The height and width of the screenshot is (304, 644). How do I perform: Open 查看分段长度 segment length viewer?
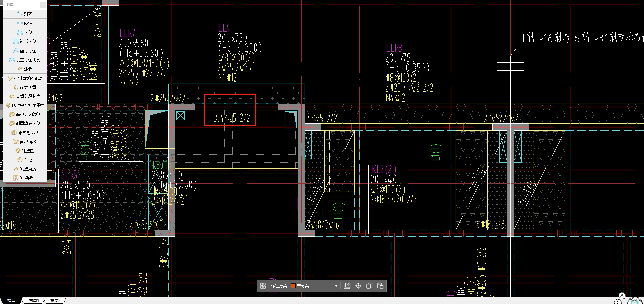click(25, 96)
